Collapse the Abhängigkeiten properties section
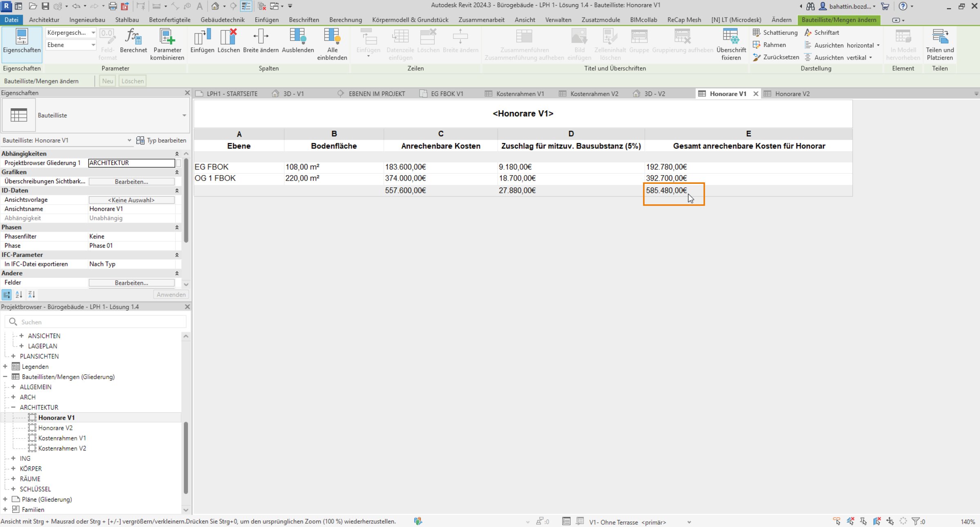The width and height of the screenshot is (980, 527). [x=177, y=154]
